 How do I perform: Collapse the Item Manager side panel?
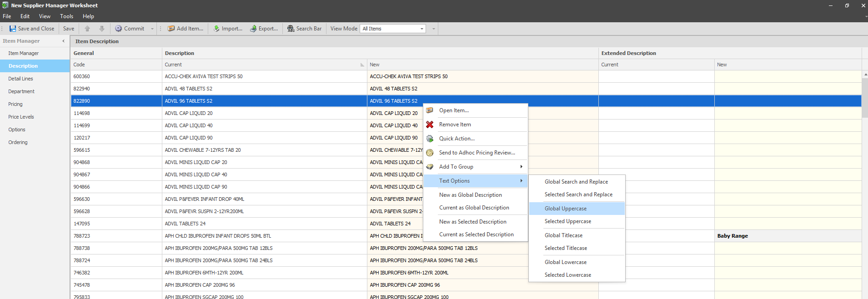63,41
